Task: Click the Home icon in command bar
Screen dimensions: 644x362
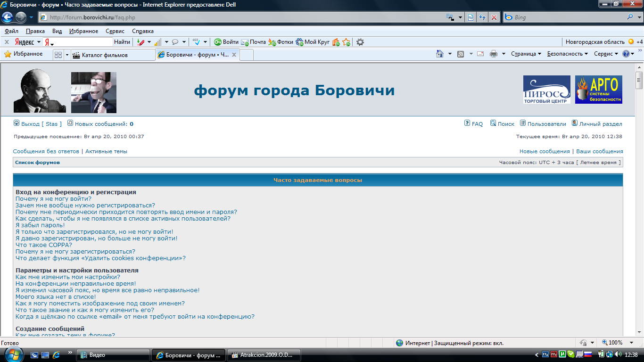Action: click(440, 54)
